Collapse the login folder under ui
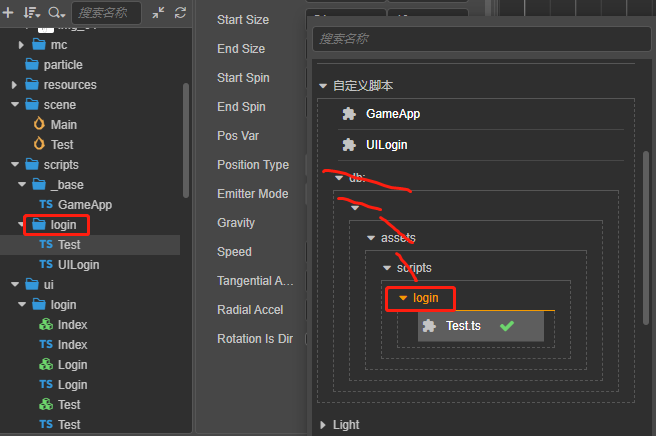Image resolution: width=656 pixels, height=436 pixels. [22, 305]
